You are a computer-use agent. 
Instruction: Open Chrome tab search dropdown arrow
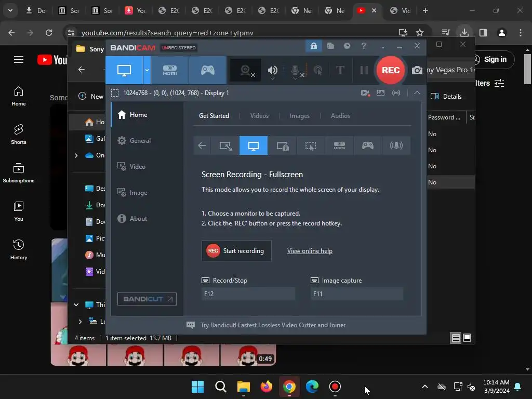click(x=10, y=10)
